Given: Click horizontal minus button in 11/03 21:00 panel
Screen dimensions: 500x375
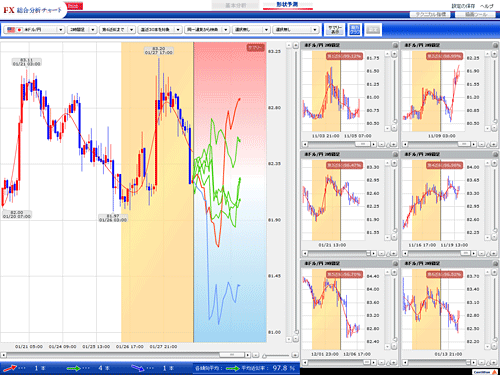Looking at the screenshot, I should (382, 144).
